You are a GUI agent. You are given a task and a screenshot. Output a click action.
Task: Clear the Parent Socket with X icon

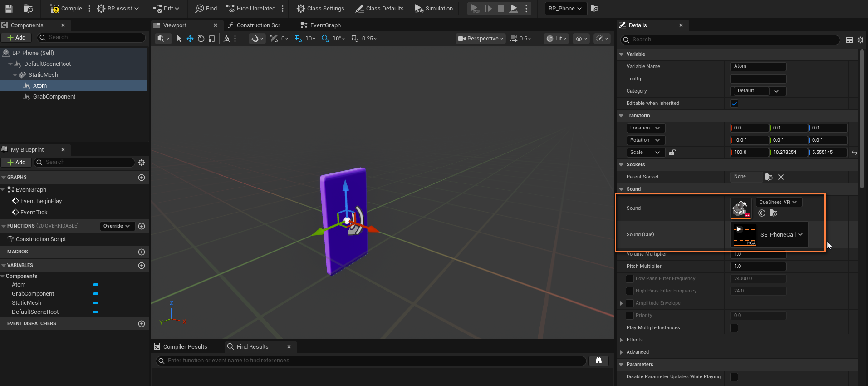pos(781,177)
